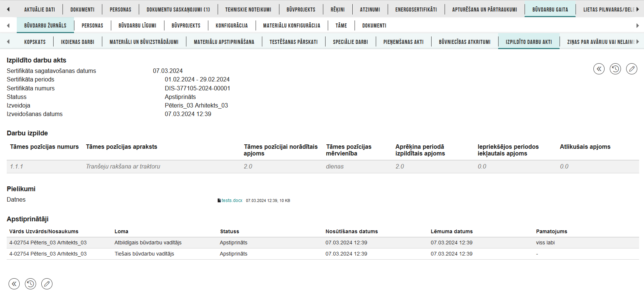Screen dimensions: 644x292
Task: Click the top-right back double-arrow icon
Action: (599, 69)
